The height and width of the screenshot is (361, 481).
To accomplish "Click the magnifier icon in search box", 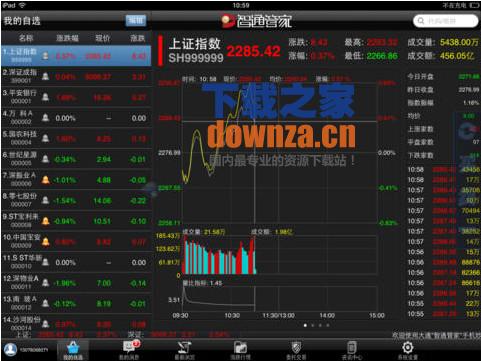I will coord(421,21).
